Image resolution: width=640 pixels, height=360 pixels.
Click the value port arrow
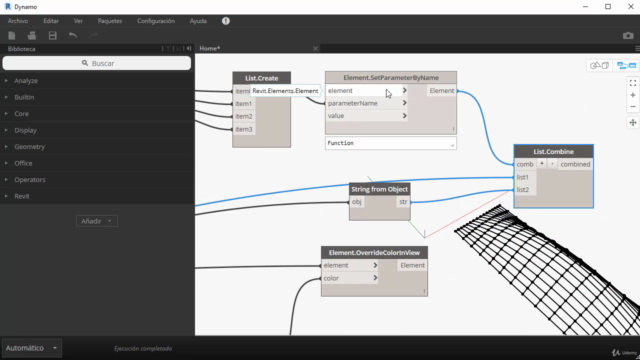[404, 116]
